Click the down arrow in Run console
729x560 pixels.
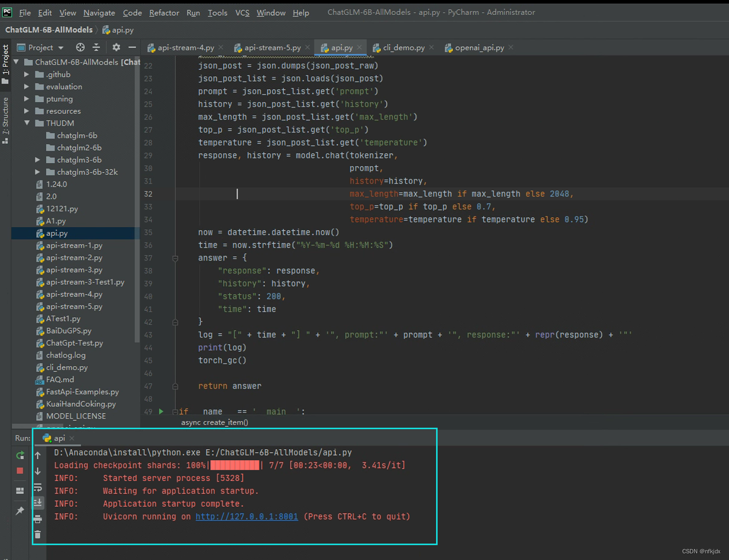[x=37, y=471]
